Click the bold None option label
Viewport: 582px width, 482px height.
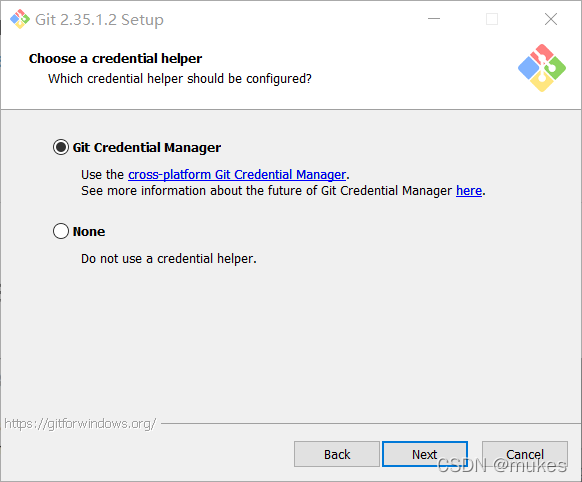tap(89, 232)
